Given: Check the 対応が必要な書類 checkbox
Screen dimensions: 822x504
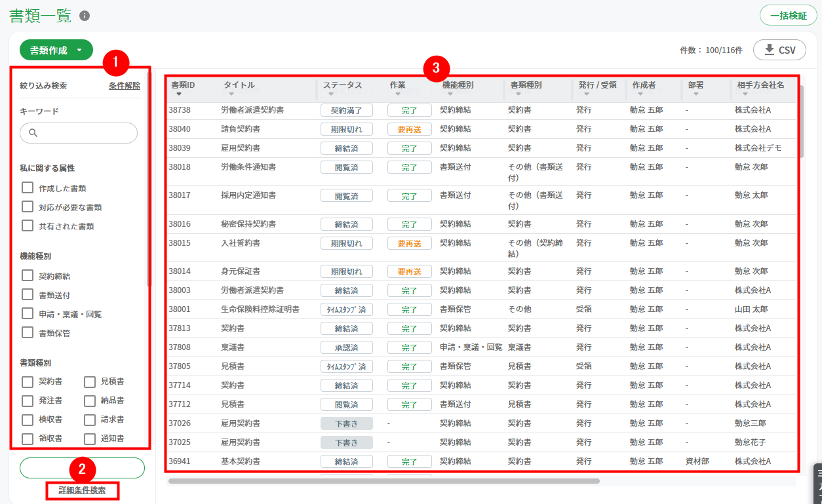Looking at the screenshot, I should click(x=28, y=206).
